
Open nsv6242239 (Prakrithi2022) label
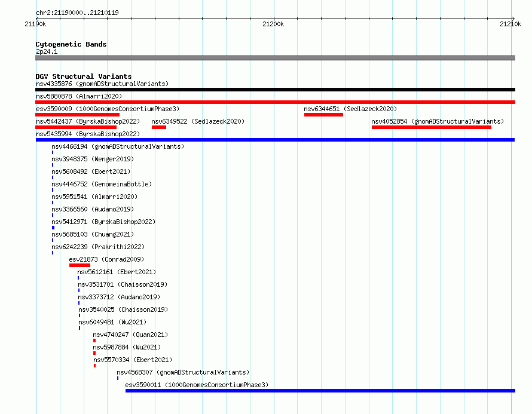click(x=98, y=247)
